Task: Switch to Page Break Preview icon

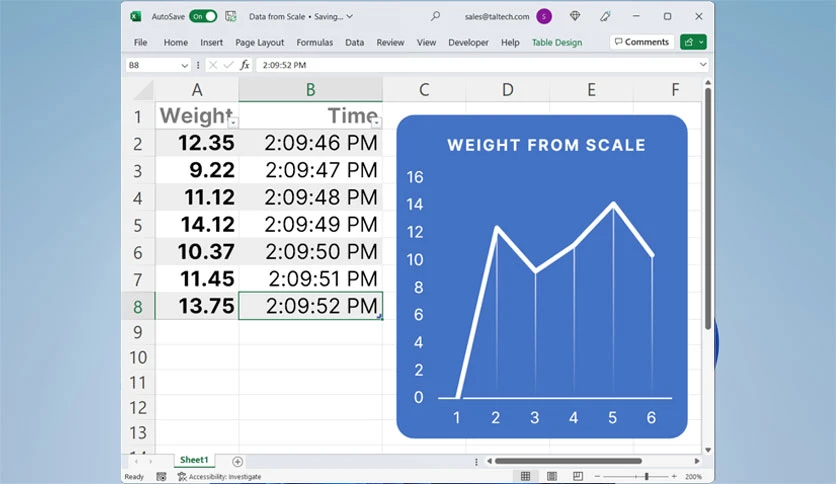Action: pyautogui.click(x=578, y=476)
